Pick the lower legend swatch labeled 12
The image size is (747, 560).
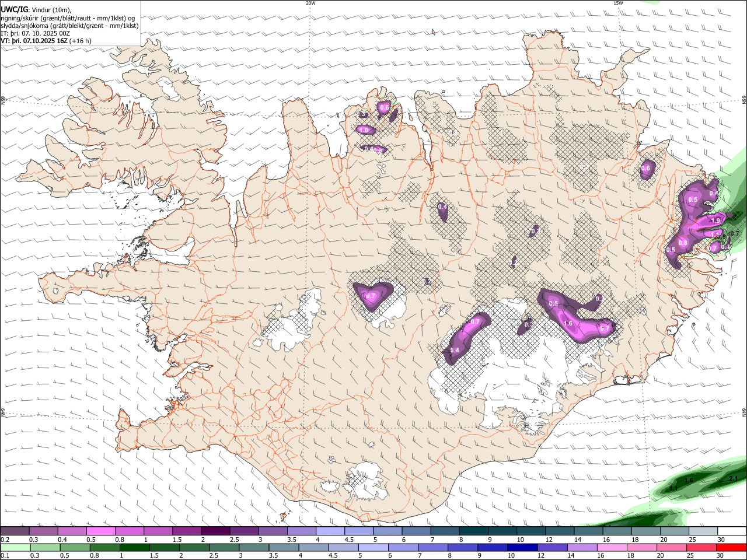pyautogui.click(x=553, y=548)
